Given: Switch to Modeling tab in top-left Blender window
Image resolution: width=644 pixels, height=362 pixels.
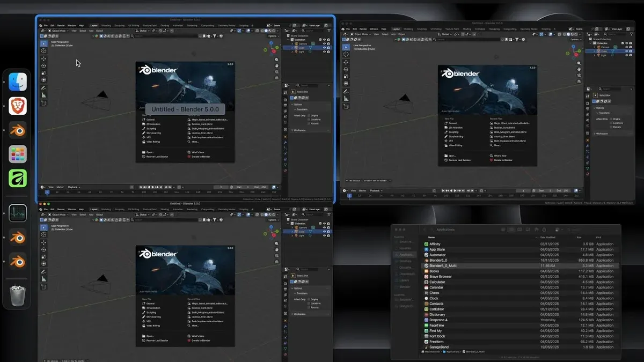Looking at the screenshot, I should [106, 25].
